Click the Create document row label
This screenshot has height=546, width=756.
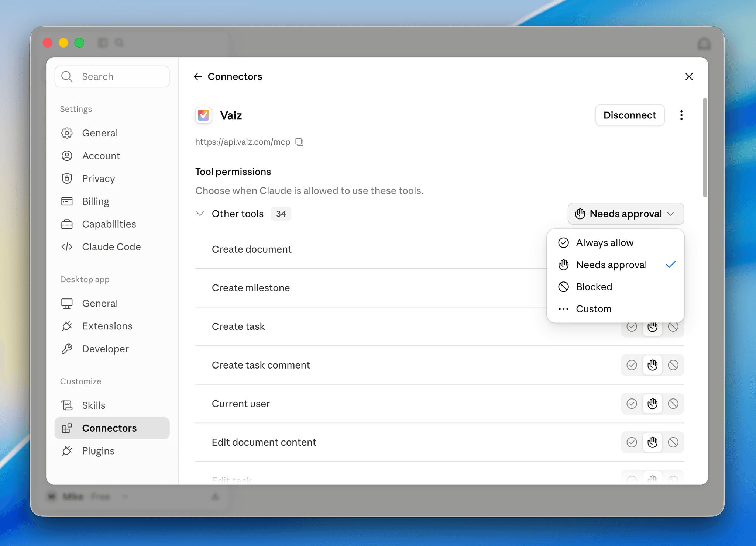tap(251, 249)
